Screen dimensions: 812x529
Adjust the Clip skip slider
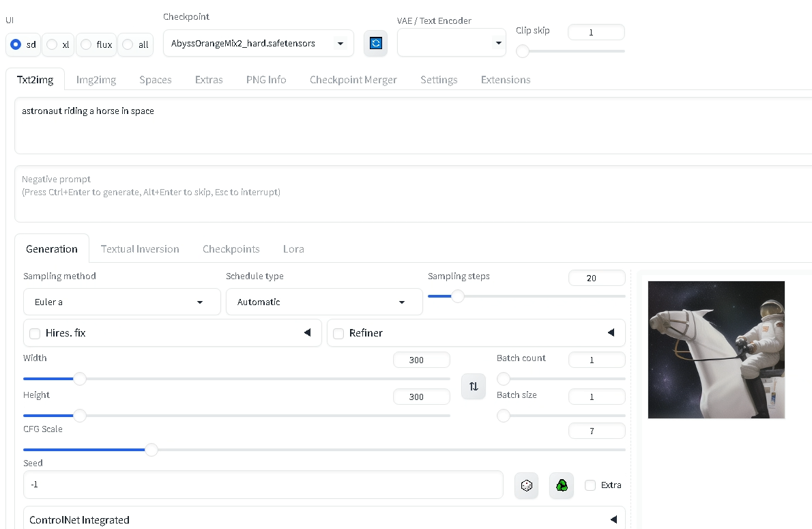pyautogui.click(x=570, y=51)
